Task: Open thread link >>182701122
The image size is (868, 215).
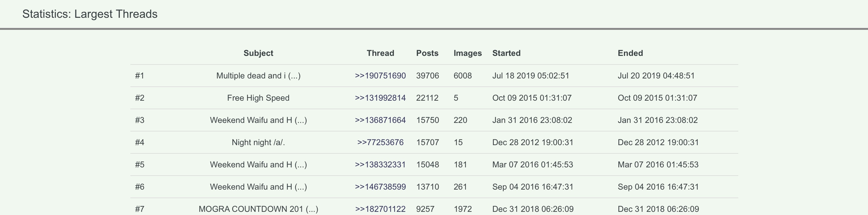Action: (380, 209)
